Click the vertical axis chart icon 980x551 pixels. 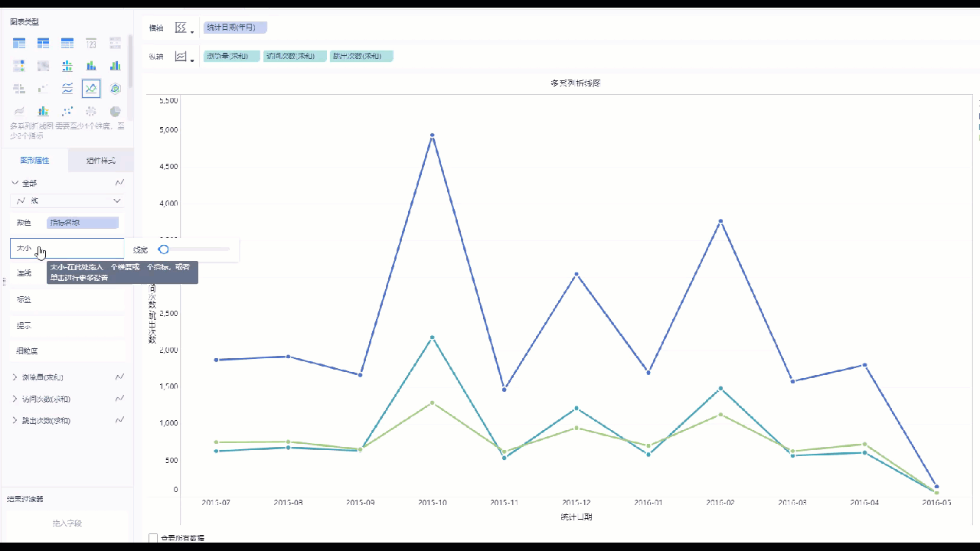pos(181,57)
